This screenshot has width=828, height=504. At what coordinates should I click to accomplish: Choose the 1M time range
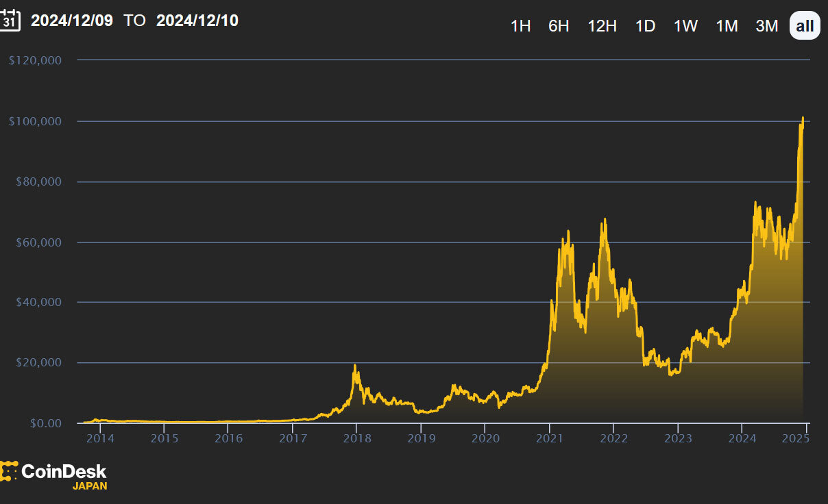727,26
